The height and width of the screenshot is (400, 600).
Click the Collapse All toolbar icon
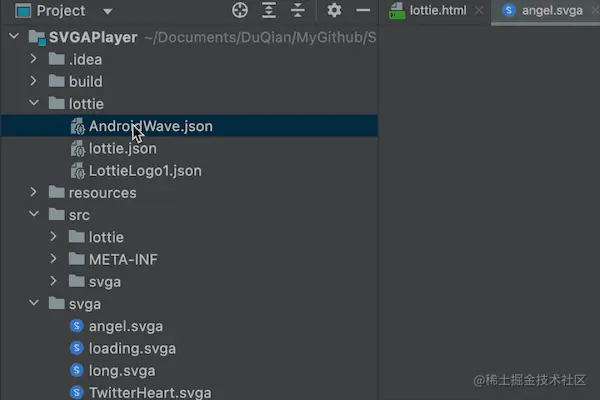pos(297,11)
